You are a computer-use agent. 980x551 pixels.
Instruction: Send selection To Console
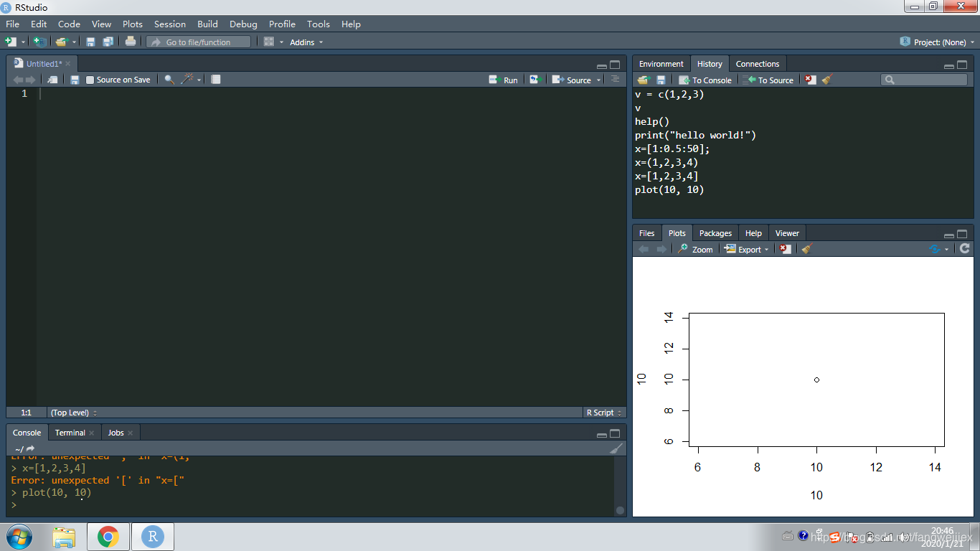(x=705, y=80)
